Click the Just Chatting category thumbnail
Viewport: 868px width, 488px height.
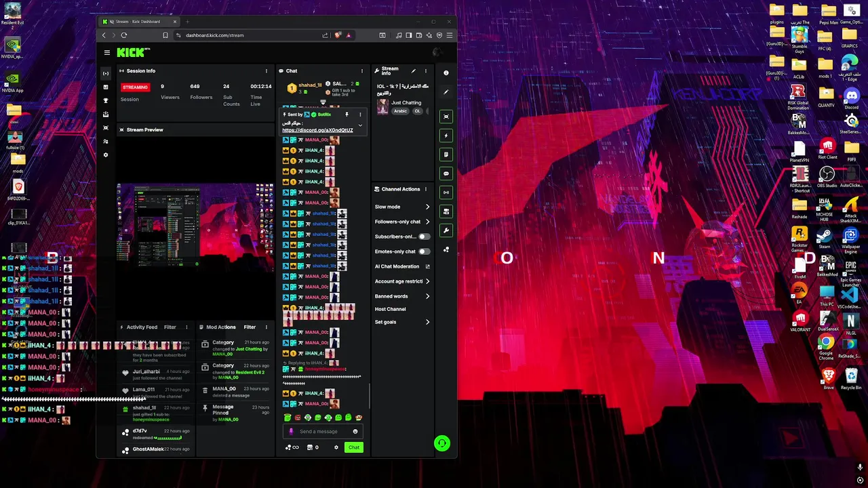click(382, 106)
